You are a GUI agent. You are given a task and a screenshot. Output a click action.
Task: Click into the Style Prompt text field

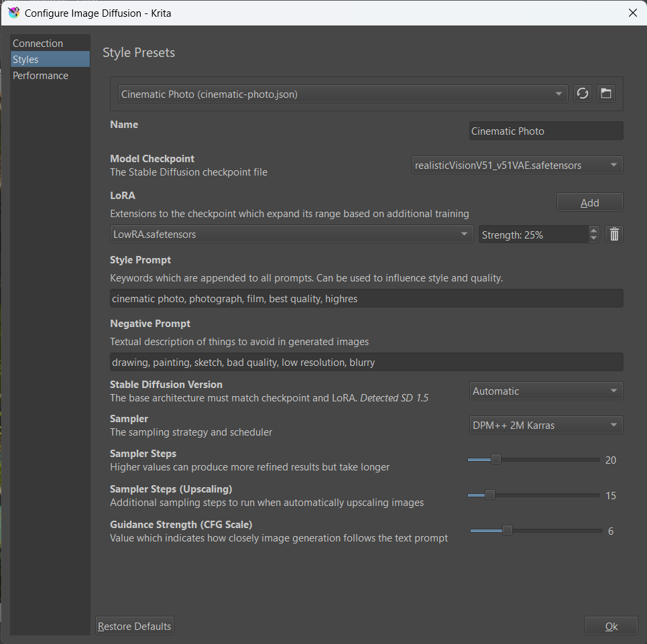click(367, 298)
